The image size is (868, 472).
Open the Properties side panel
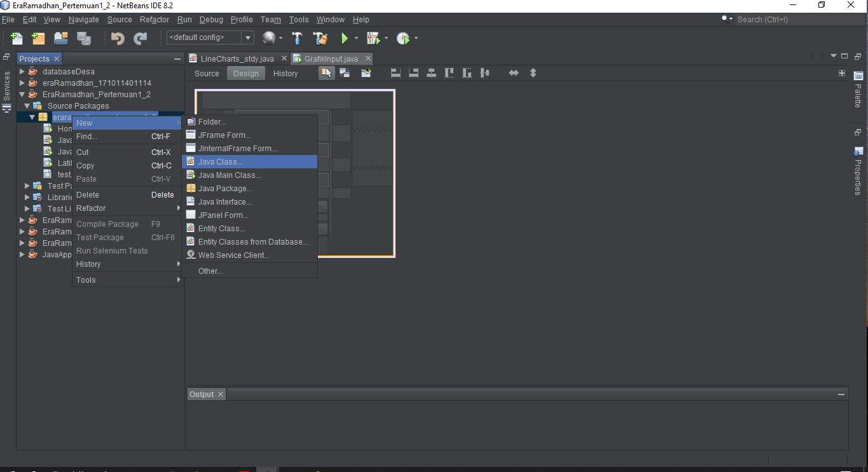point(858,171)
